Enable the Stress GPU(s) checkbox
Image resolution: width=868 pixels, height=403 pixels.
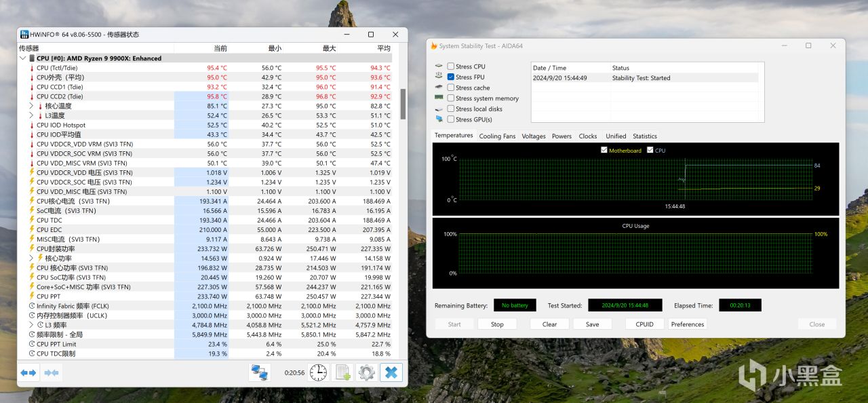click(451, 119)
